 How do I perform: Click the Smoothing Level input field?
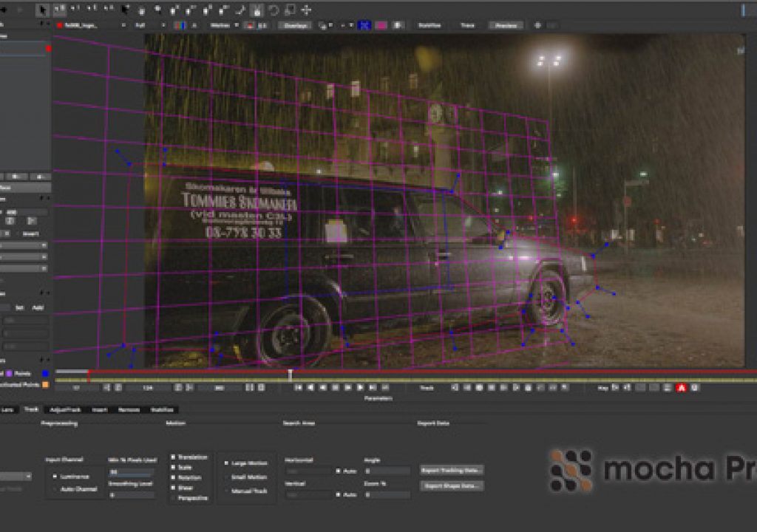click(x=132, y=495)
